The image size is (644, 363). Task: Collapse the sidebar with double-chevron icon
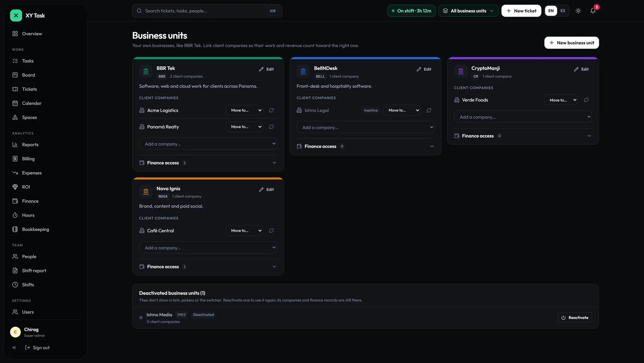point(14,348)
